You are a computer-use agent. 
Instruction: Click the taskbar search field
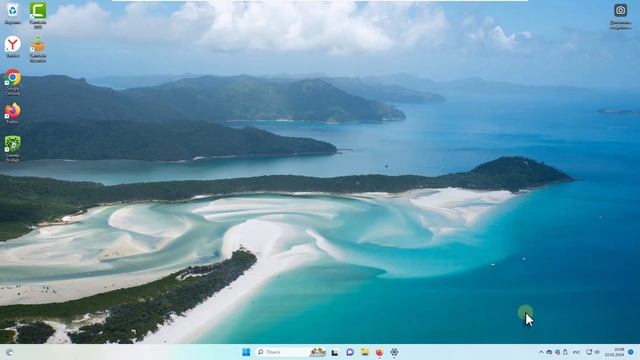coord(282,352)
